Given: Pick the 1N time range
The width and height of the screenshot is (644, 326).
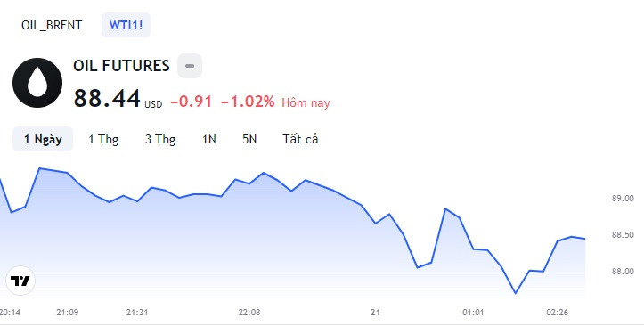Looking at the screenshot, I should [209, 139].
